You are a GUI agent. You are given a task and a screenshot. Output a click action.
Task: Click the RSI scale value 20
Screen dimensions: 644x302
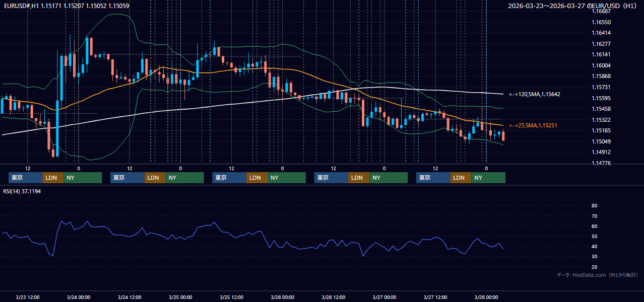(594, 267)
